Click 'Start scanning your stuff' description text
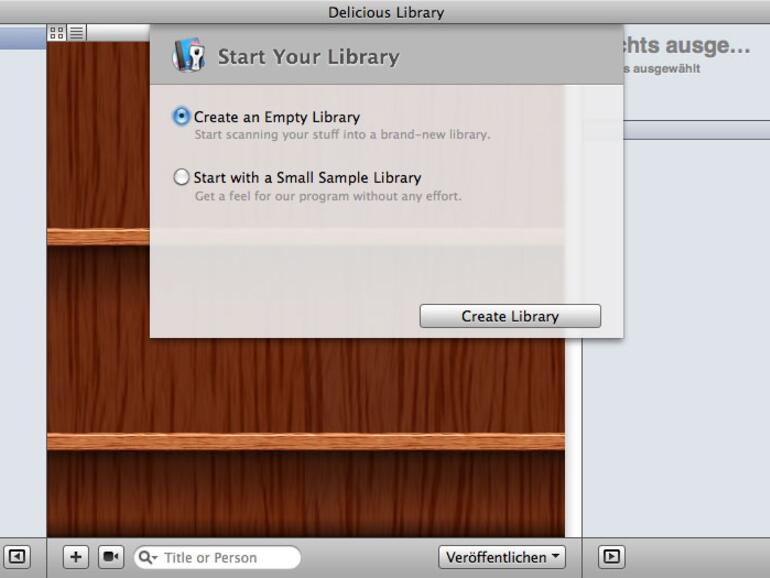 pos(342,135)
